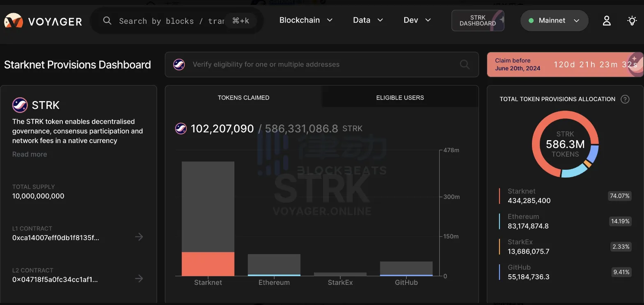Click the StarkEx x-axis label
Screen dimensions: 644x305
tap(340, 282)
